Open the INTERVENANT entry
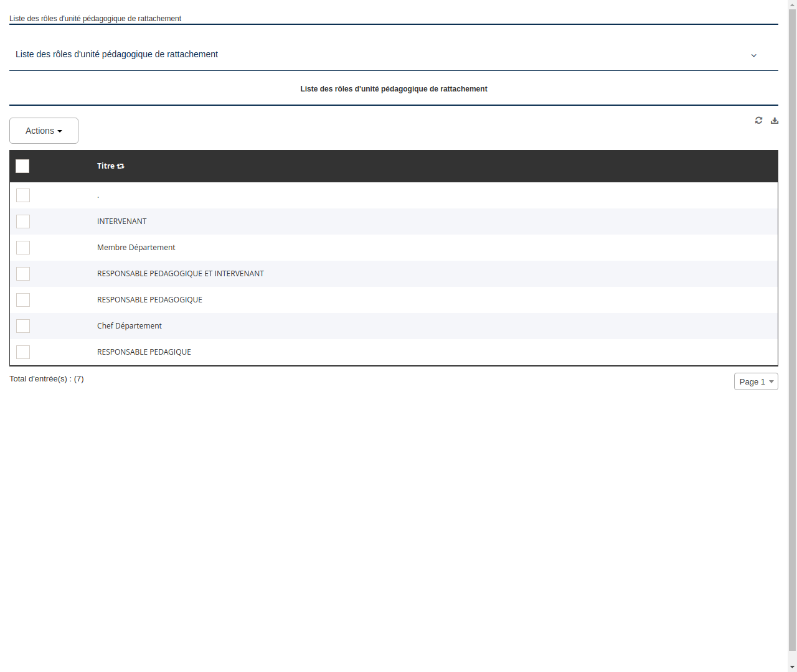Image resolution: width=797 pixels, height=672 pixels. (x=121, y=222)
